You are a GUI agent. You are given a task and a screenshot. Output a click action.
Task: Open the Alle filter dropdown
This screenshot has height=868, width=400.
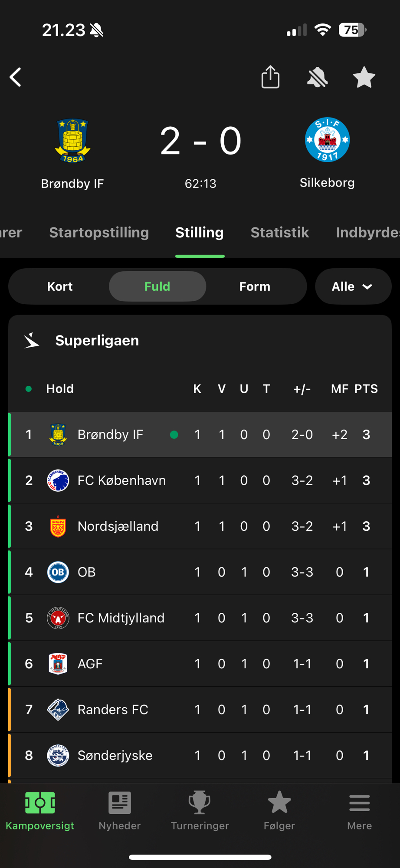point(353,286)
